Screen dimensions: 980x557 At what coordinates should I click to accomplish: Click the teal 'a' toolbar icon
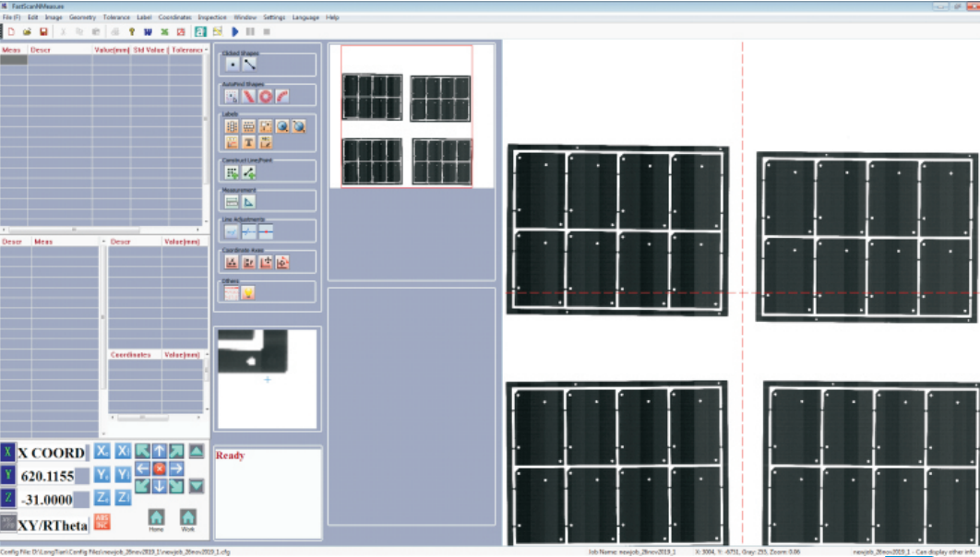[200, 32]
